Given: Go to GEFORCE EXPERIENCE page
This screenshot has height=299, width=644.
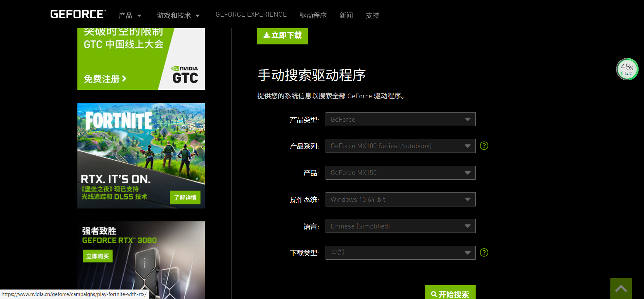Looking at the screenshot, I should [x=251, y=15].
